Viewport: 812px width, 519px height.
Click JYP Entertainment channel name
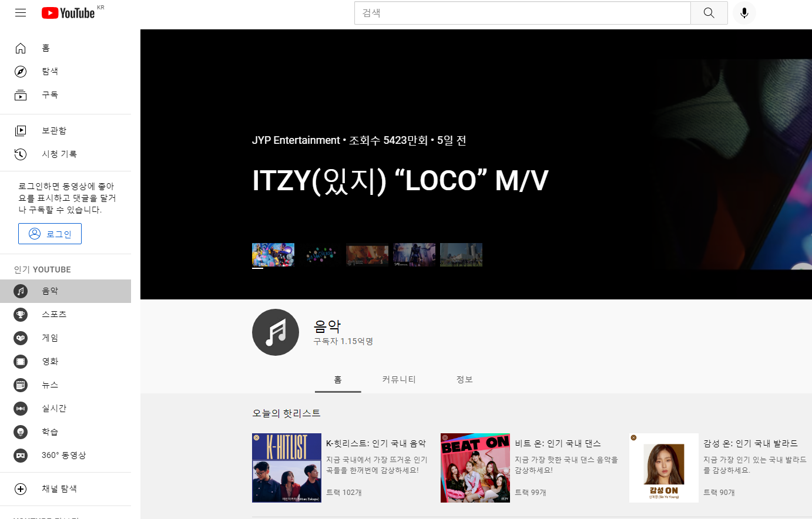click(296, 140)
